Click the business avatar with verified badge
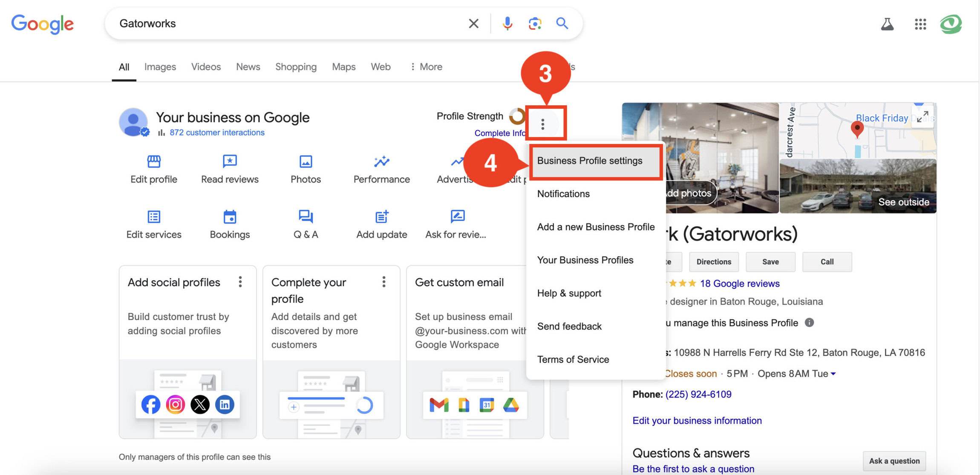Viewport: 980px width, 475px height. 133,122
